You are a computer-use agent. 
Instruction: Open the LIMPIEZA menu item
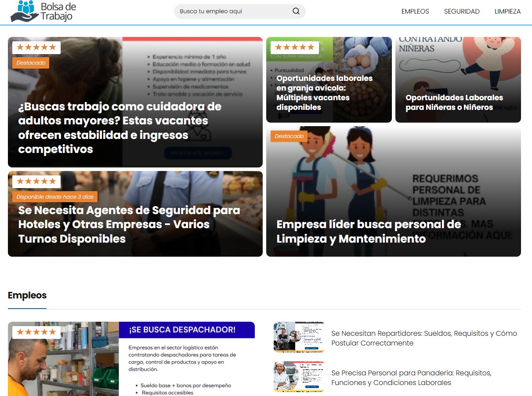pos(507,11)
